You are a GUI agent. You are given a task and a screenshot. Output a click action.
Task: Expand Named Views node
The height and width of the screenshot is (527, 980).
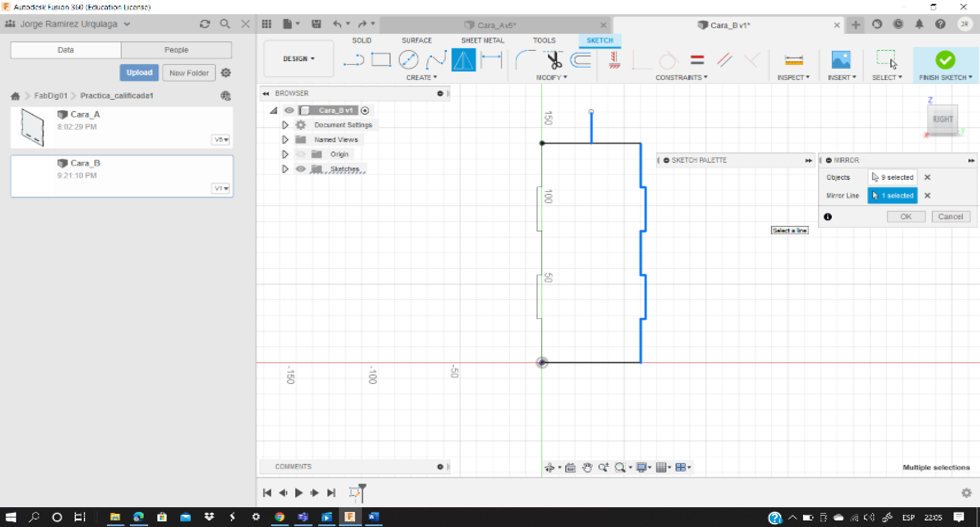click(x=285, y=140)
